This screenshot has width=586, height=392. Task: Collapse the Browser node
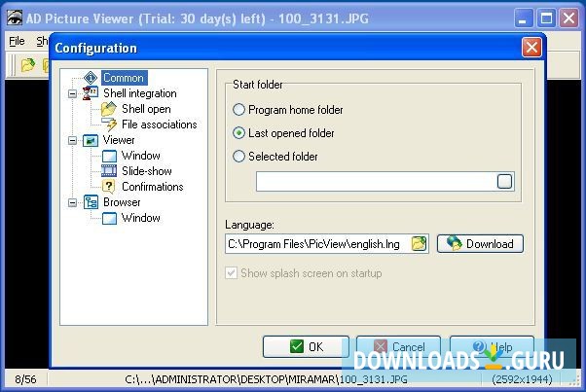pos(72,202)
